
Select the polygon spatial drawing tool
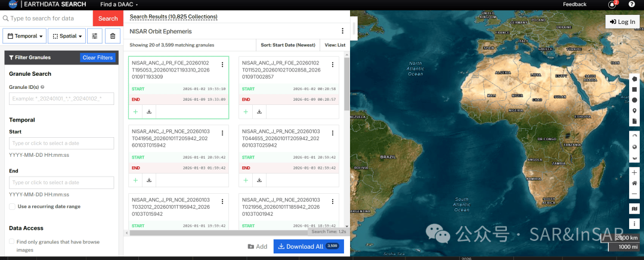point(634,79)
